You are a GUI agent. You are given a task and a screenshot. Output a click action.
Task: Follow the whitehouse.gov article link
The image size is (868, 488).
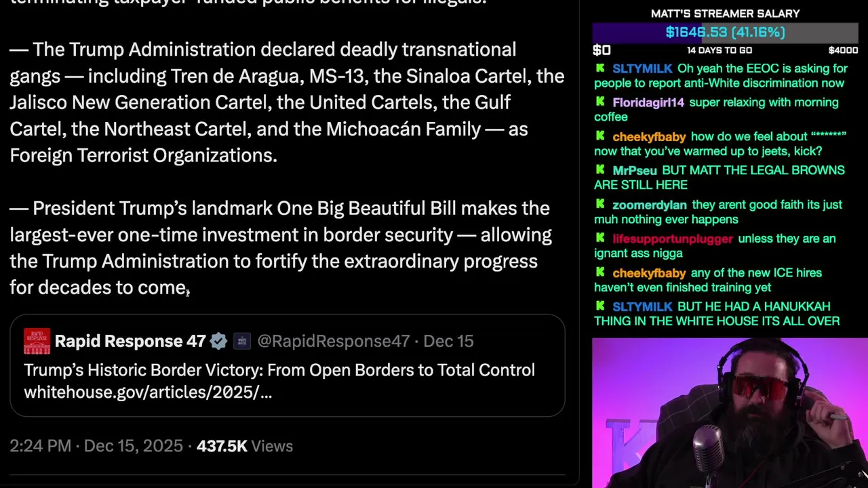pyautogui.click(x=148, y=392)
